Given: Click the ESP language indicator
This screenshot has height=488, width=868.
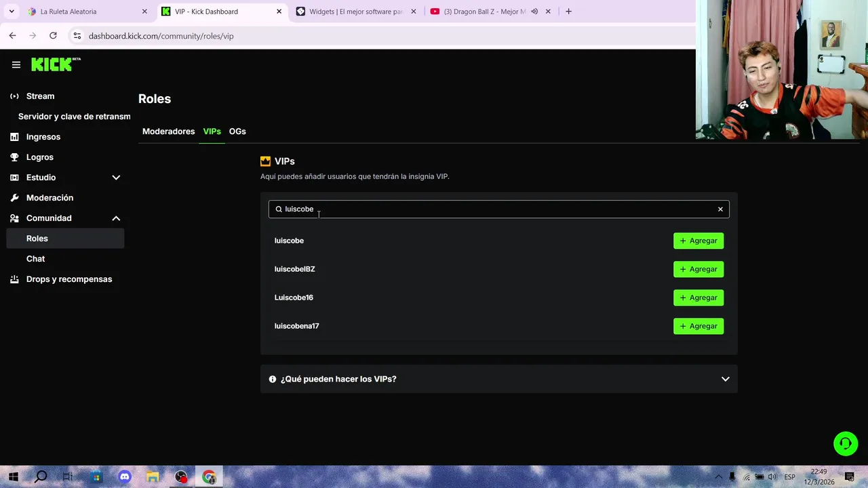Looking at the screenshot, I should point(789,477).
